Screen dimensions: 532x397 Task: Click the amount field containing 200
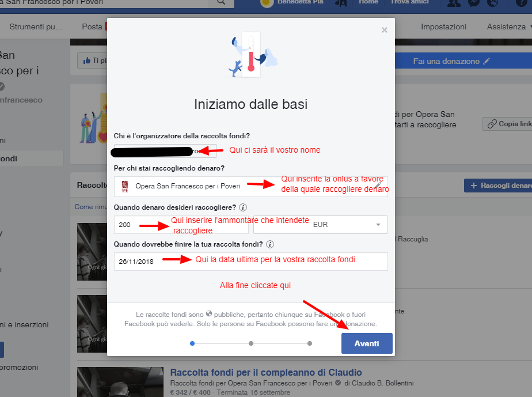[x=181, y=225]
